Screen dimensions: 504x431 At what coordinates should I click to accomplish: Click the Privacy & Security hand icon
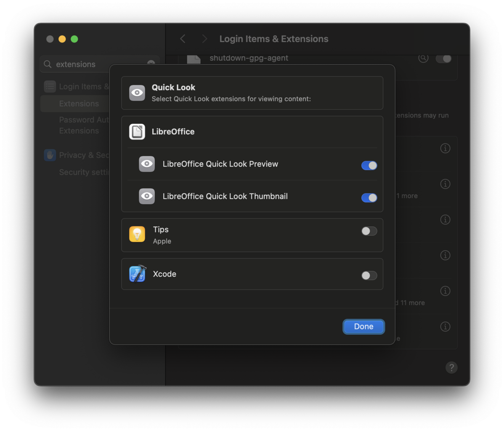click(50, 155)
